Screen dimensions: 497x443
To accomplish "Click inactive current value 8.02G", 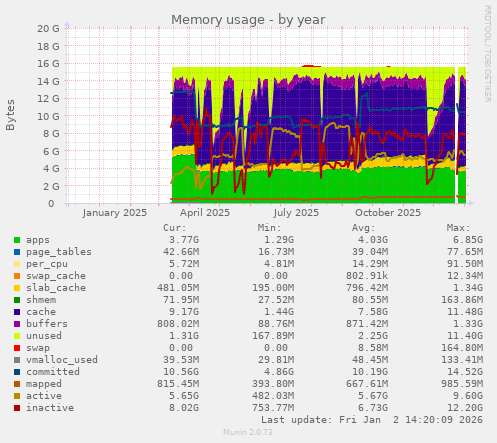I will point(184,408).
